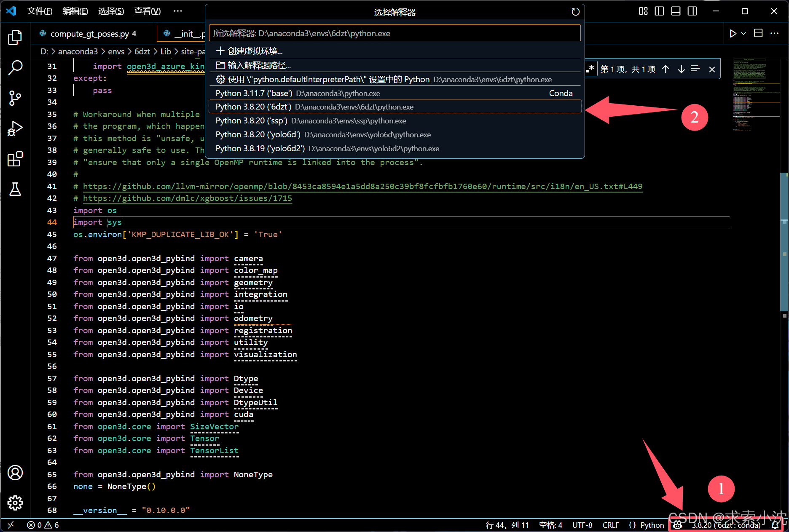Open the Source Control view
The image size is (789, 532).
tap(15, 98)
